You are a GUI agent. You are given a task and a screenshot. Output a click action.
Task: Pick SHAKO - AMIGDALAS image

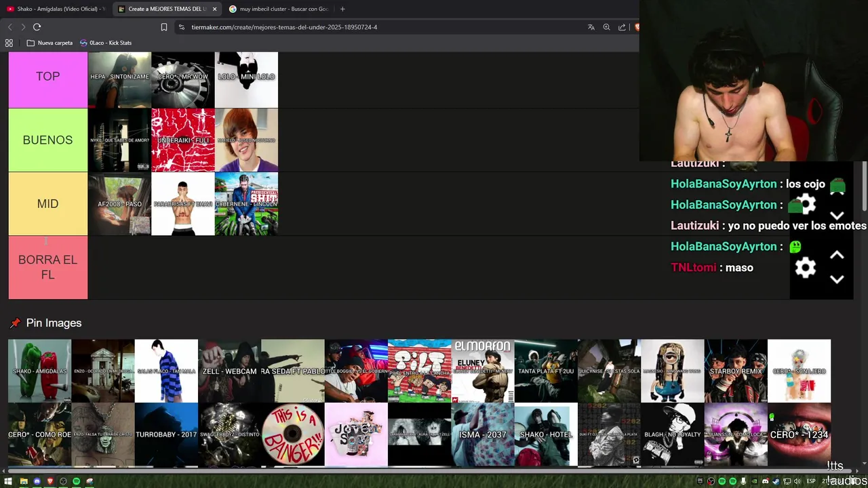39,371
